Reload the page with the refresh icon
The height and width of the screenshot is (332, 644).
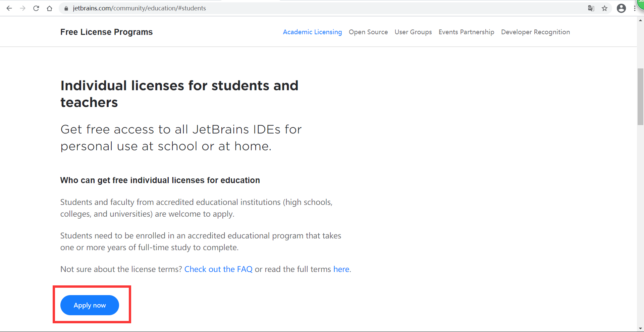[36, 8]
